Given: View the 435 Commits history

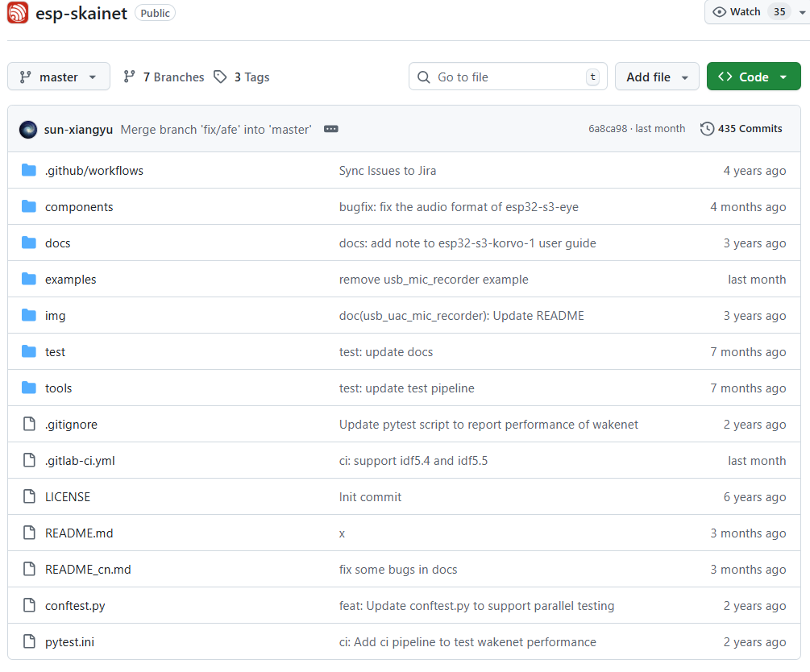Looking at the screenshot, I should point(750,129).
